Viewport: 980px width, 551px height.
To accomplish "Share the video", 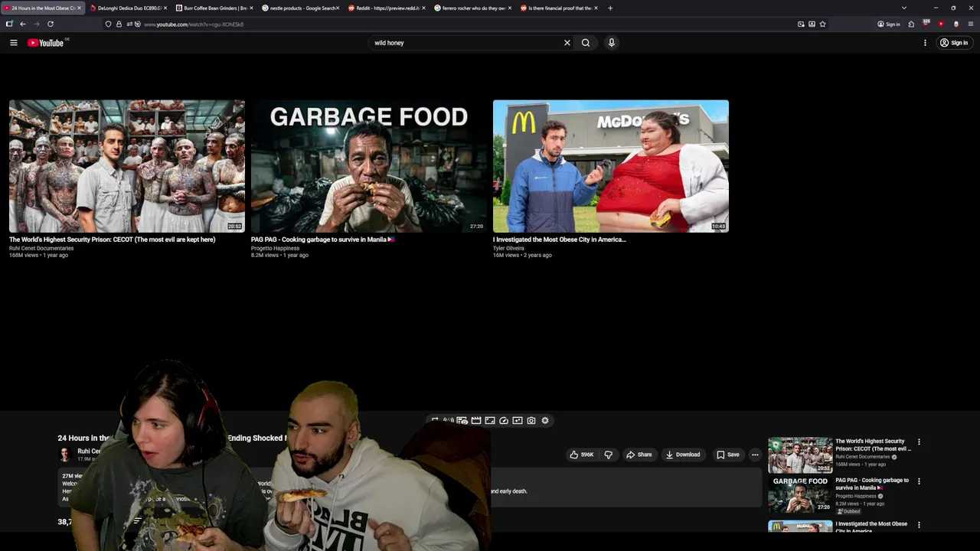I will click(639, 455).
